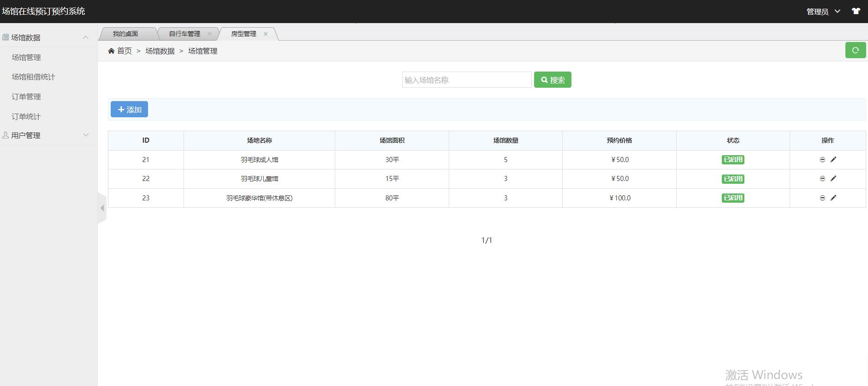The height and width of the screenshot is (386, 868).
Task: Open 场馆租借统计 in the sidebar
Action: [33, 77]
